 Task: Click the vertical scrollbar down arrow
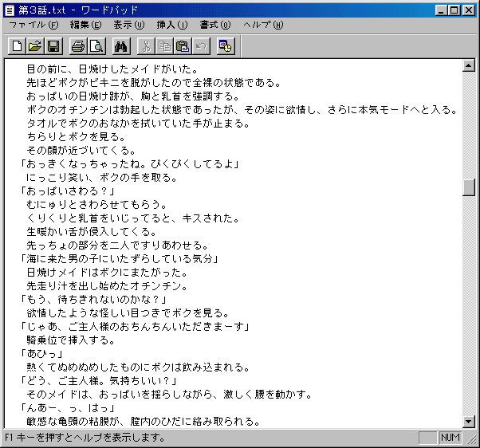pos(469,422)
